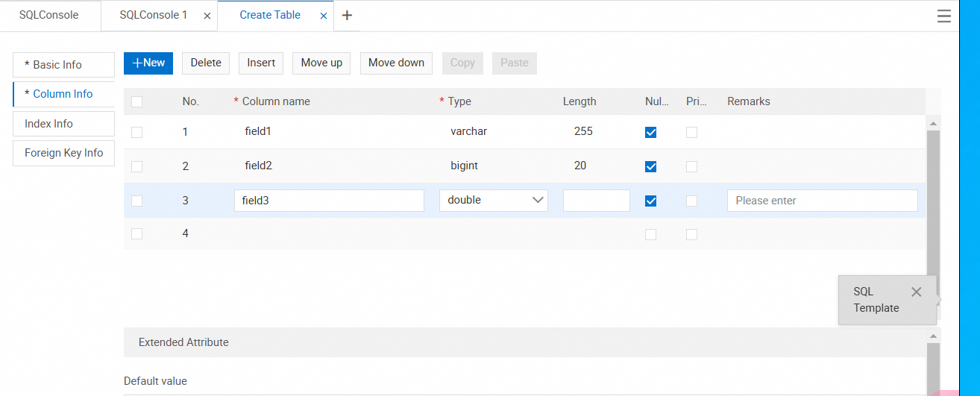Mark field1 as primary key
Screen dimensions: 980x396
pyautogui.click(x=691, y=132)
